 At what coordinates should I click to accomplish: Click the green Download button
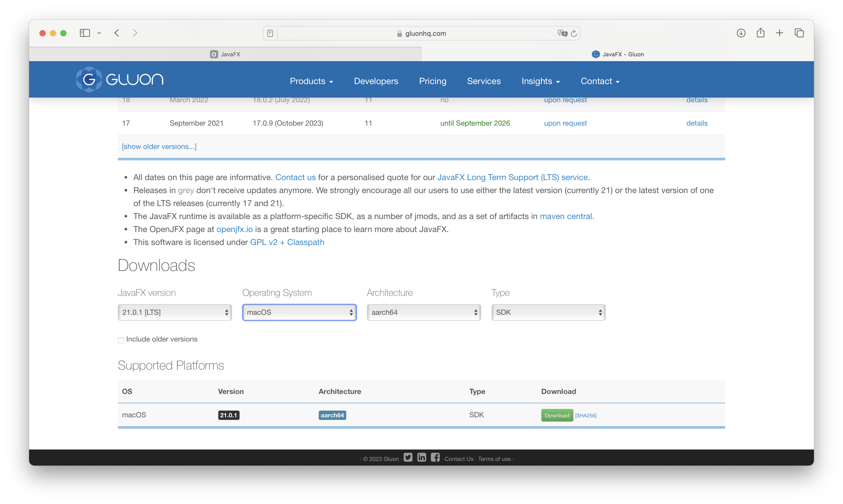coord(557,415)
